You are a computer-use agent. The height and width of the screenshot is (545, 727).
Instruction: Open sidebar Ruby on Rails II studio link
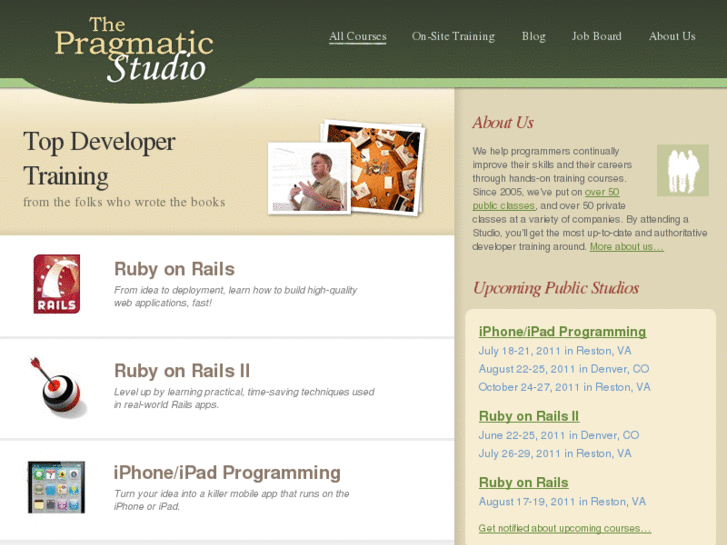(529, 416)
